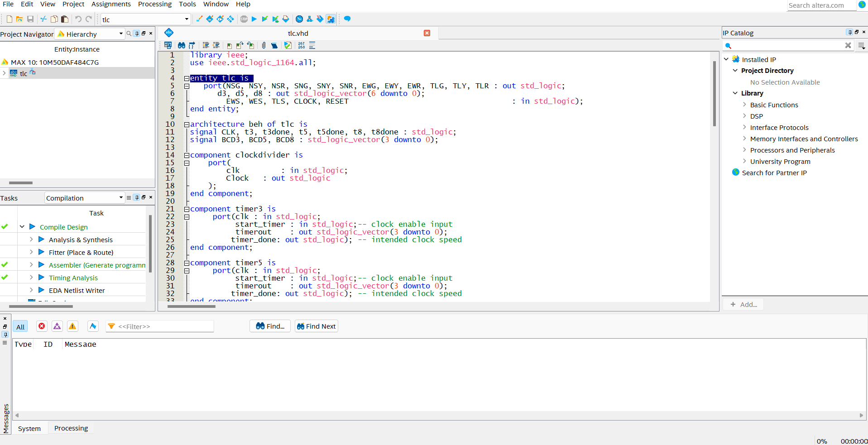Screen dimensions: 868x445
Task: Toggle pin on Project Navigator panel
Action: 137,33
